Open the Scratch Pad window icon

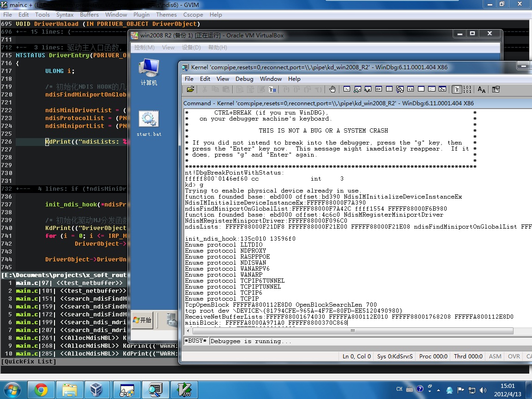(x=421, y=89)
